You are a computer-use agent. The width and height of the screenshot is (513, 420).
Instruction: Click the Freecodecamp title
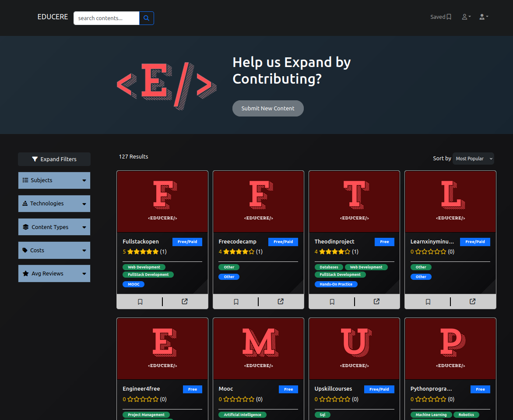(x=238, y=242)
